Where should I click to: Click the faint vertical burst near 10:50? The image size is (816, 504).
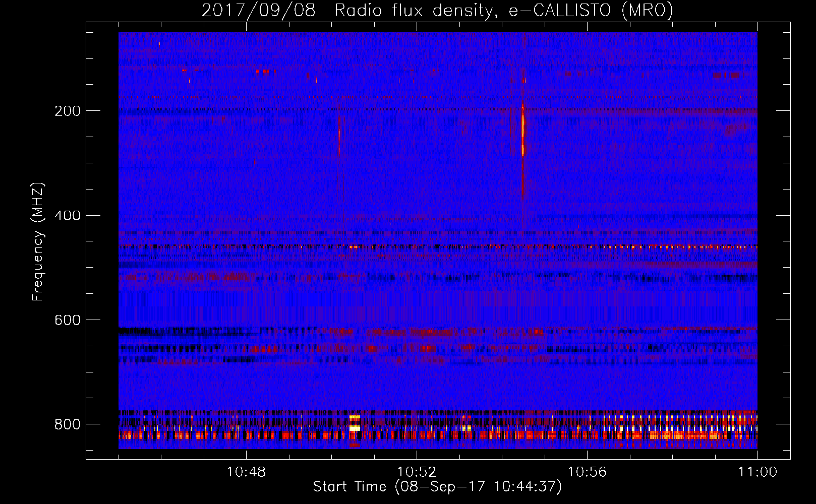click(338, 135)
